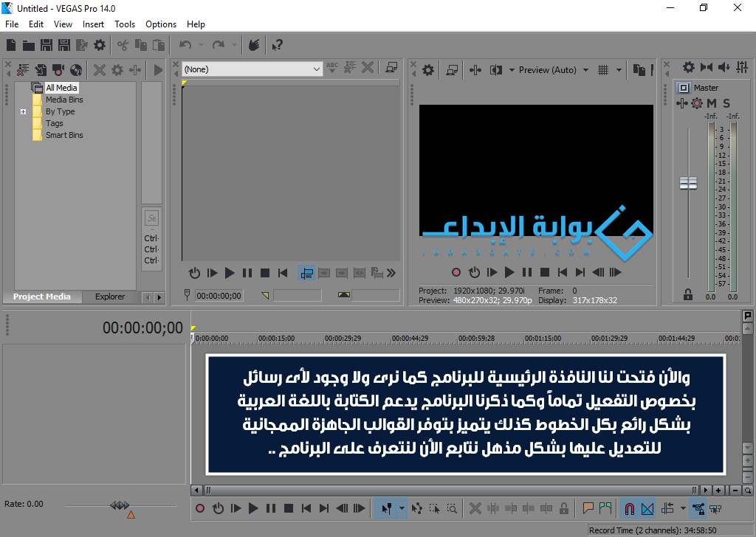This screenshot has height=537, width=756.
Task: Open the Insert menu
Action: tap(93, 24)
